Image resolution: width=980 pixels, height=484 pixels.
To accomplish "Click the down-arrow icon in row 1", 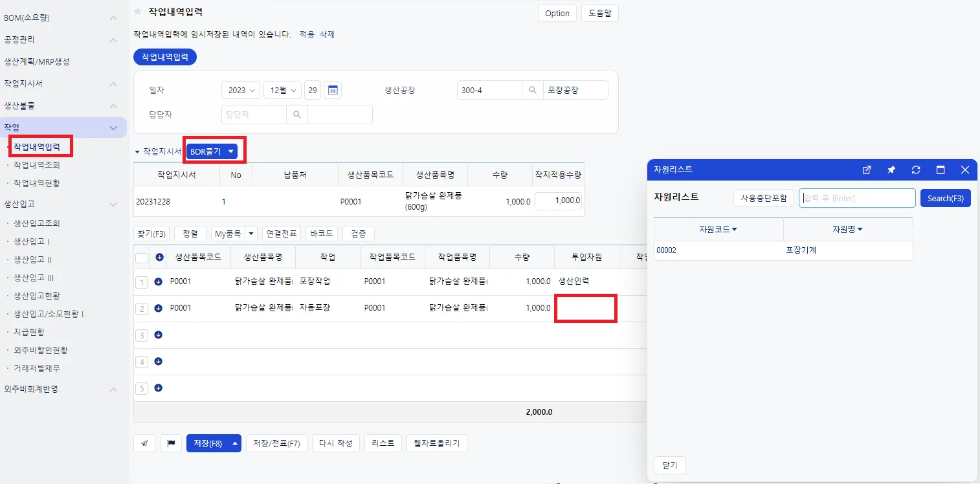I will coord(159,281).
